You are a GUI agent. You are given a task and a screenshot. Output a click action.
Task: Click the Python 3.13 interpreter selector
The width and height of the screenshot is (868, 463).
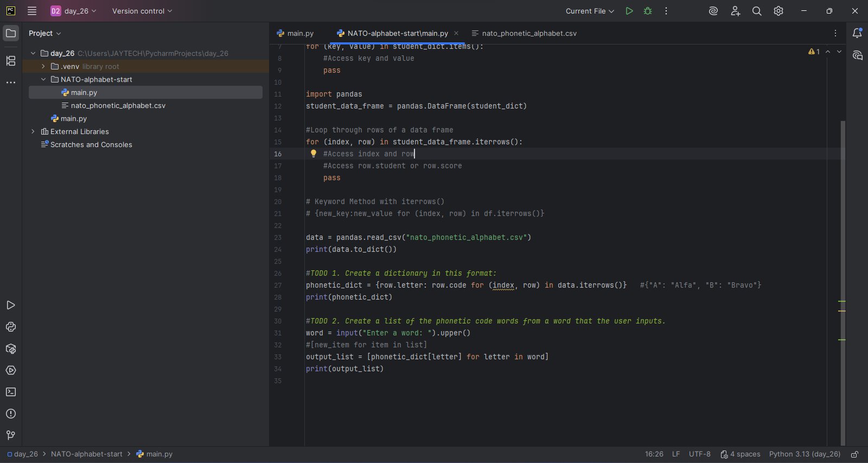[805, 454]
